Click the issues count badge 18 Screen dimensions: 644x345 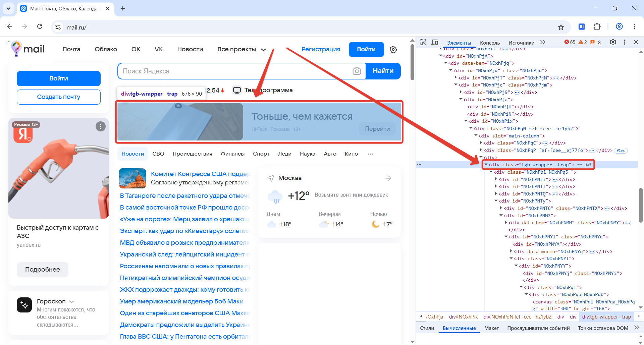(x=596, y=42)
